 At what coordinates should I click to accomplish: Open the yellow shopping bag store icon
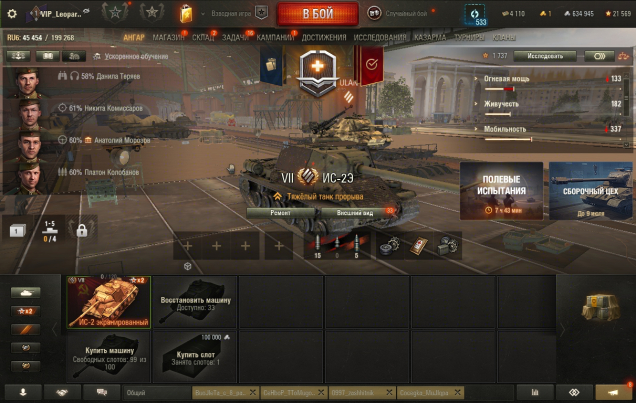click(x=186, y=14)
